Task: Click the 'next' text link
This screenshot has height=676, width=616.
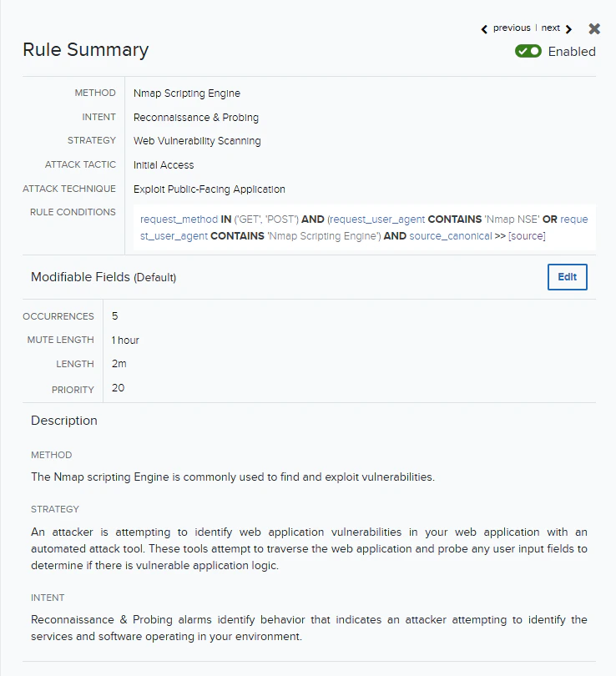Action: coord(551,28)
